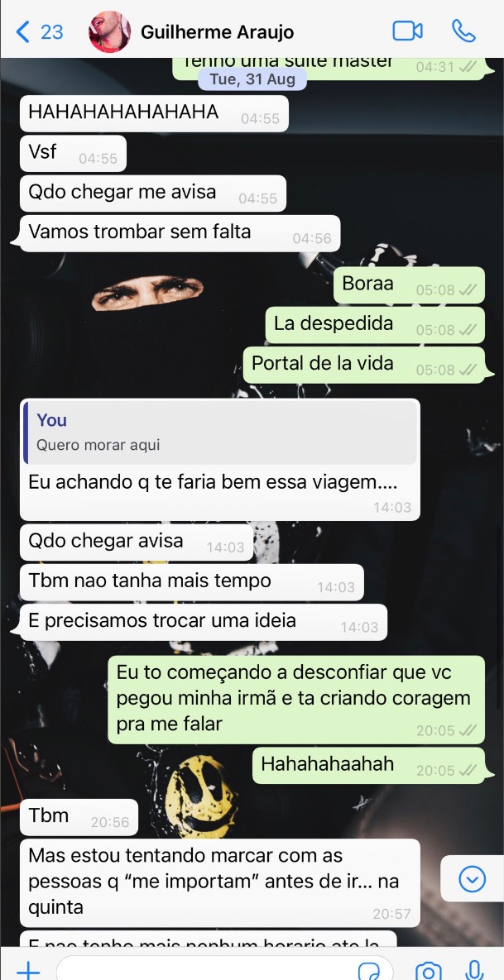
Task: Open the camera from the input bar
Action: point(429,971)
